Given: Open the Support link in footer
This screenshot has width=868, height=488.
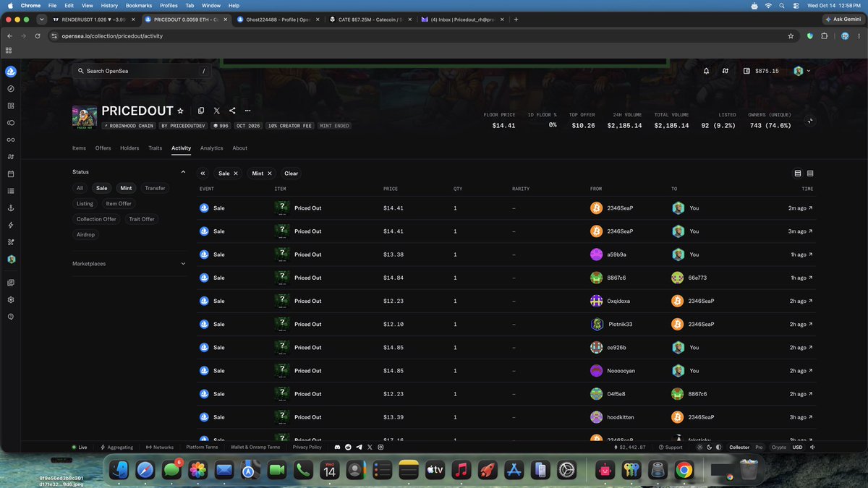Looking at the screenshot, I should click(x=670, y=448).
